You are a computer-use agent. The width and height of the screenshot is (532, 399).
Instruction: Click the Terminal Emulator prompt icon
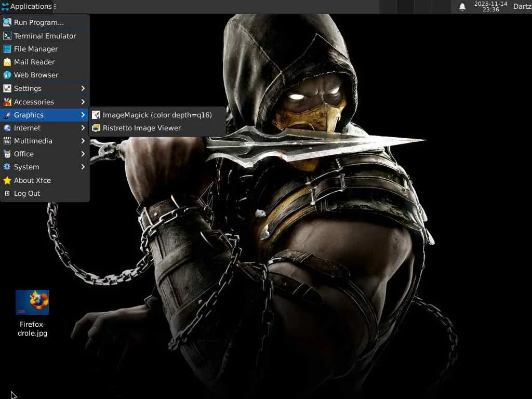click(7, 36)
